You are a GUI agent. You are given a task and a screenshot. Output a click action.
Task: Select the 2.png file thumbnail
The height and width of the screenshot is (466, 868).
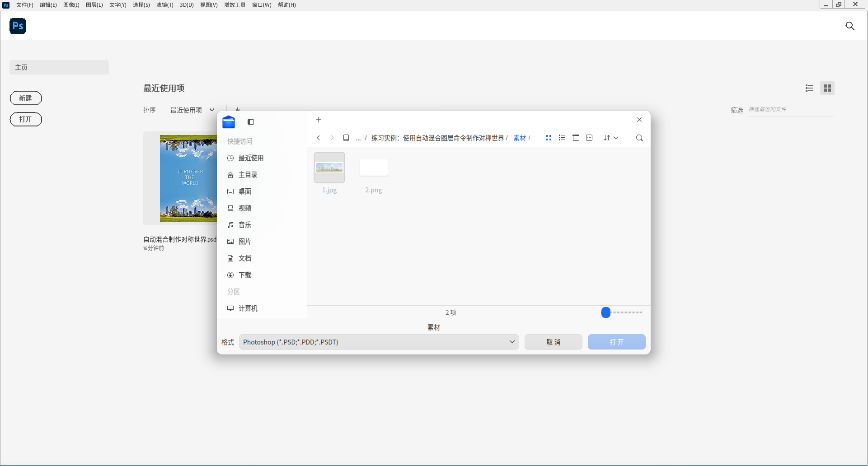(374, 168)
